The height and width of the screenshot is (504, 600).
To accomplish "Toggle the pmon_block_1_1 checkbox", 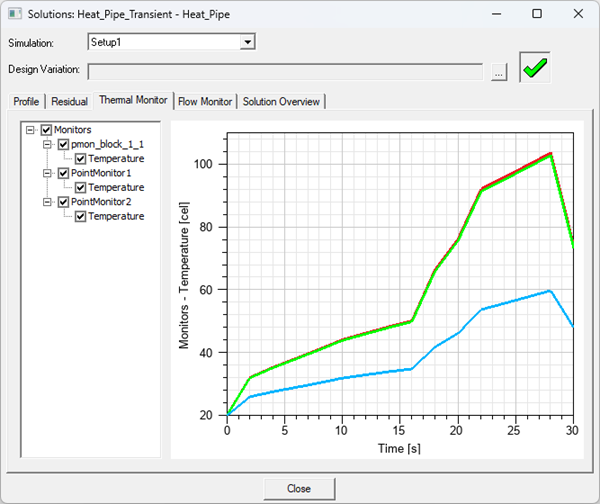I will (x=63, y=145).
